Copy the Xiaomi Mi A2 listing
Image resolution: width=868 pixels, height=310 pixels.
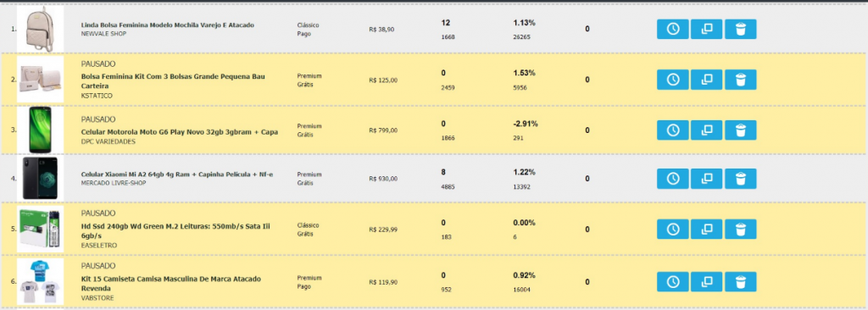(x=706, y=179)
